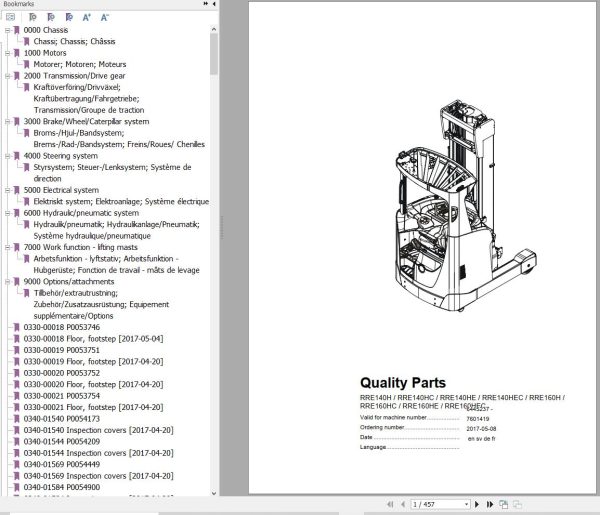Select 2000 Transmission/Drive gear bookmark
This screenshot has height=515, width=600.
[74, 76]
